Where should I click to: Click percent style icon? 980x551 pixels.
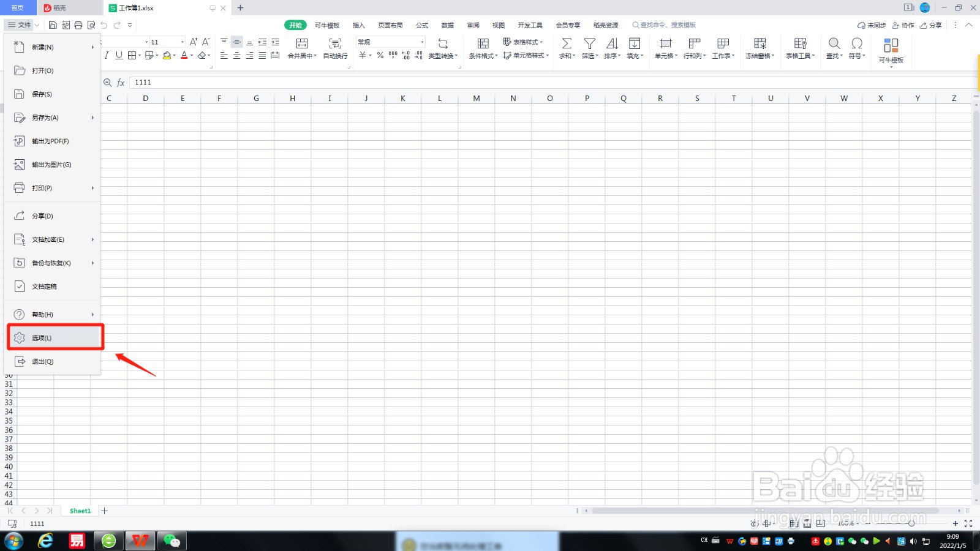380,56
